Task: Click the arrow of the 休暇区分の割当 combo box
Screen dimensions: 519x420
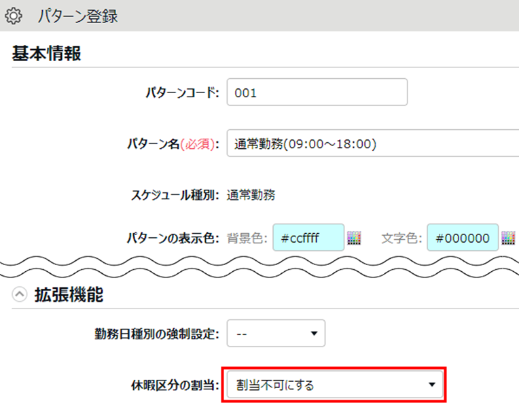Action: click(431, 385)
